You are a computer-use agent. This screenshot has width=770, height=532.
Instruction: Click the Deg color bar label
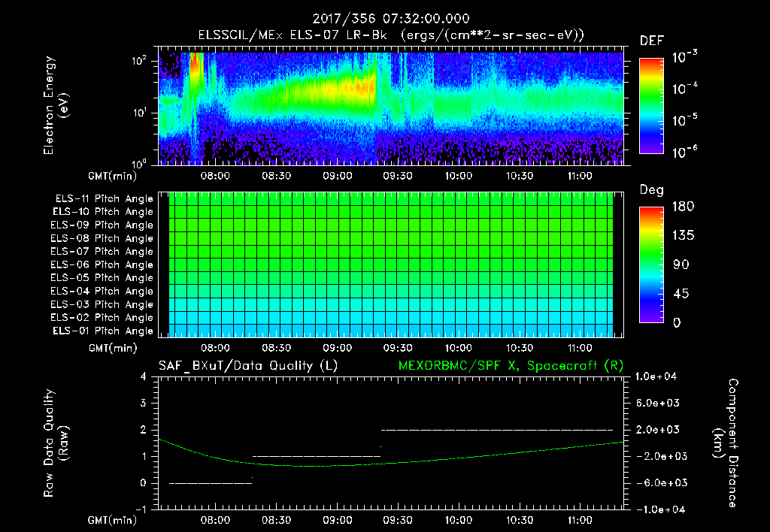[x=652, y=190]
